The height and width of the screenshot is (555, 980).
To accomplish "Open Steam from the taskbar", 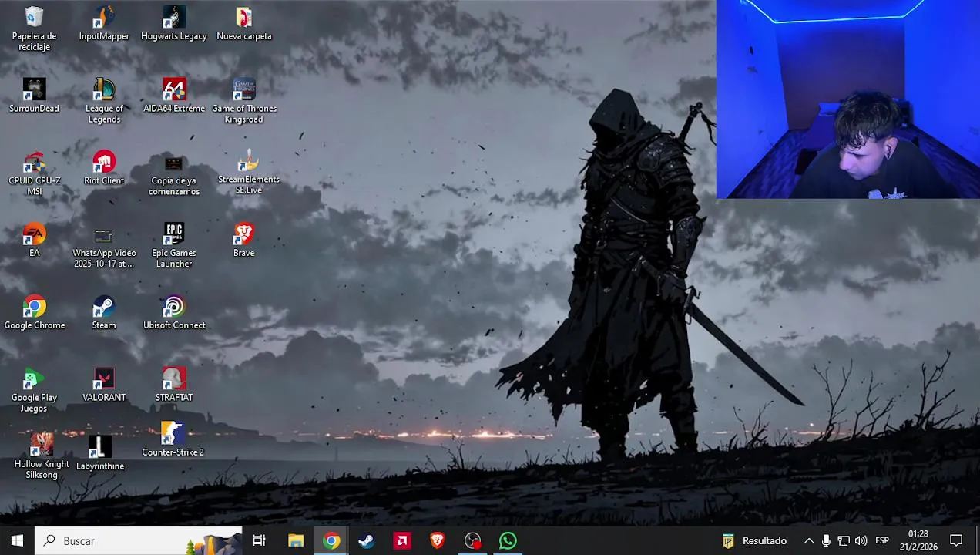I will (367, 541).
